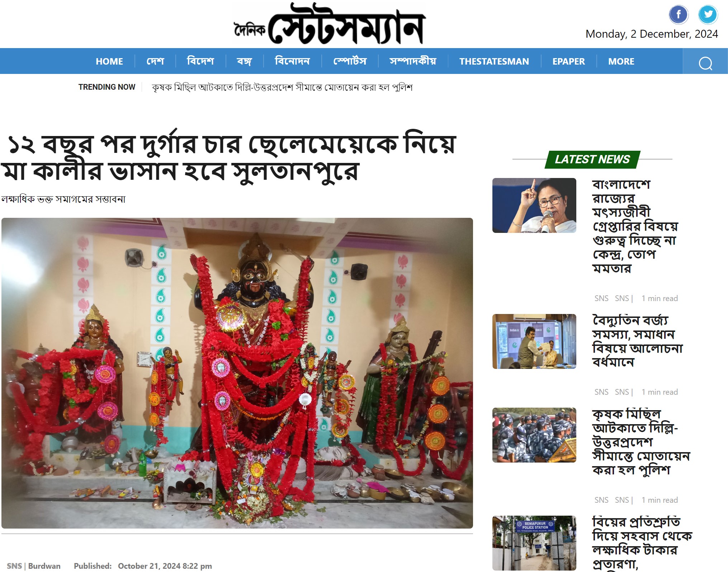728x572 pixels.
Task: Open Beniapukur Police Station thumbnail
Action: click(x=534, y=543)
